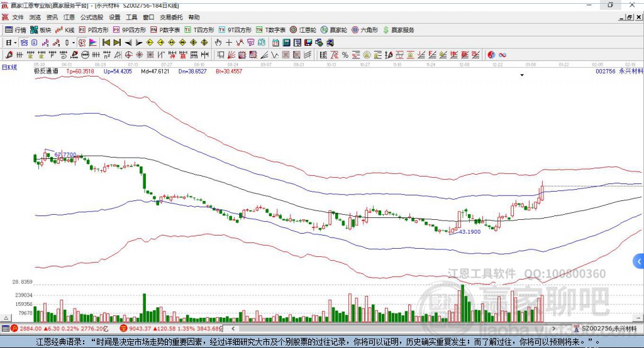Open 赢家服务 with dollar icon

click(398, 30)
